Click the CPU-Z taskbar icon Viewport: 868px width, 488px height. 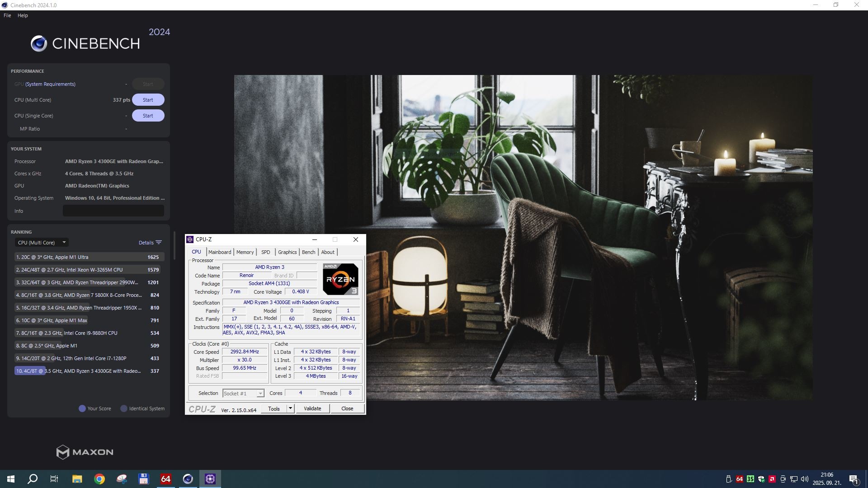pyautogui.click(x=210, y=479)
